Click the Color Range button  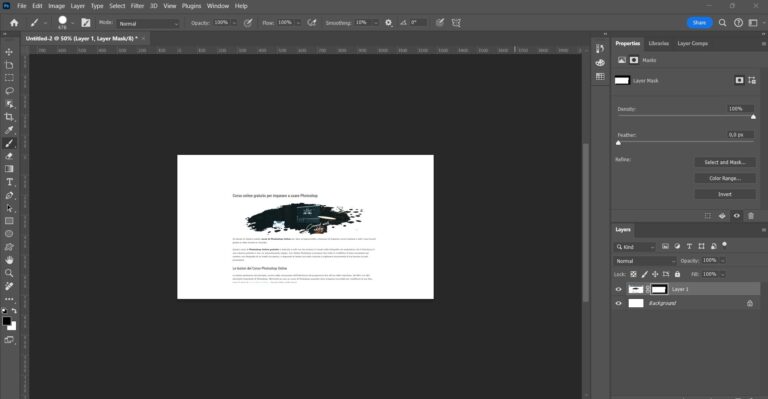(x=725, y=178)
